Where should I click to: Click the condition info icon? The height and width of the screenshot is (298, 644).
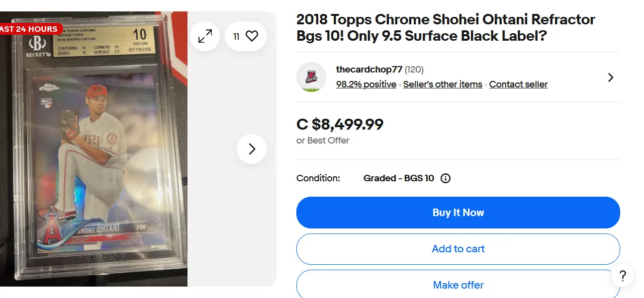point(446,178)
